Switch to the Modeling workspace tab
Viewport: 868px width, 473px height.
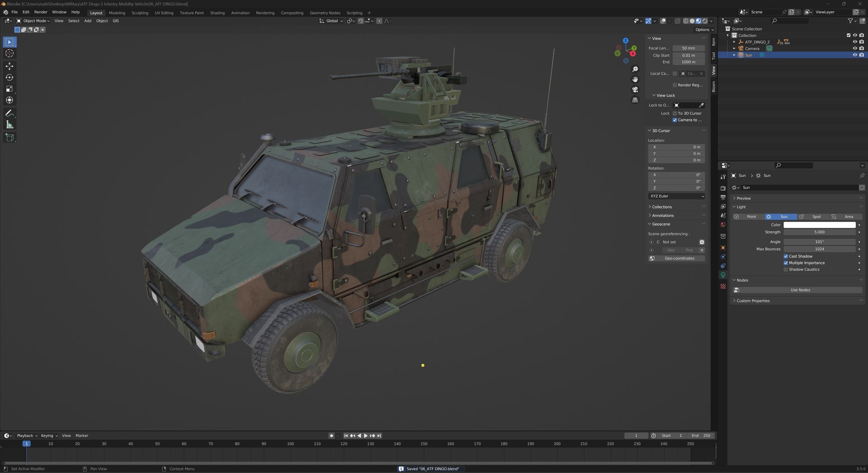point(117,13)
